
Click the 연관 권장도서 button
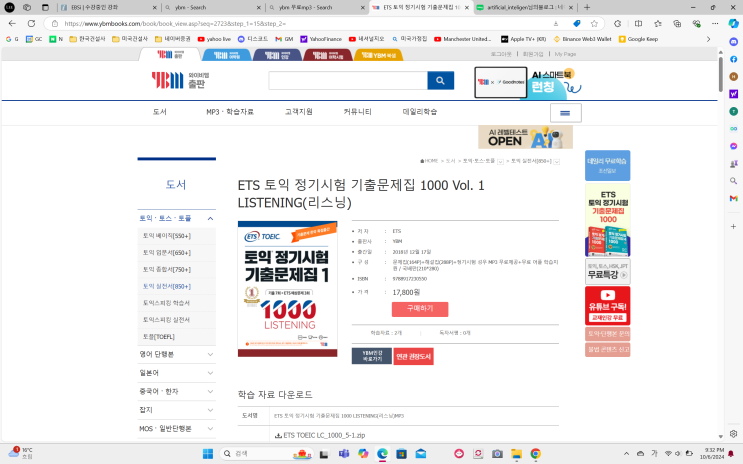coord(413,356)
